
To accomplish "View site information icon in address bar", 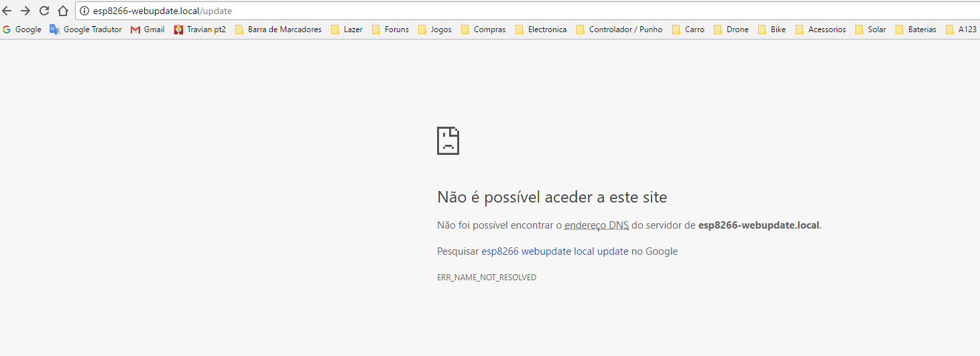I will (x=84, y=11).
